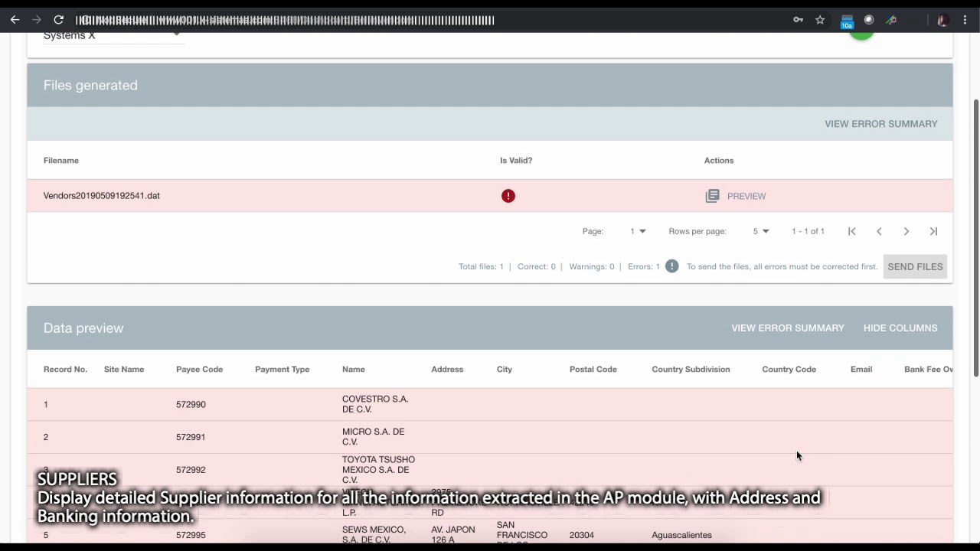Open the Rows per page dropdown

tap(760, 231)
